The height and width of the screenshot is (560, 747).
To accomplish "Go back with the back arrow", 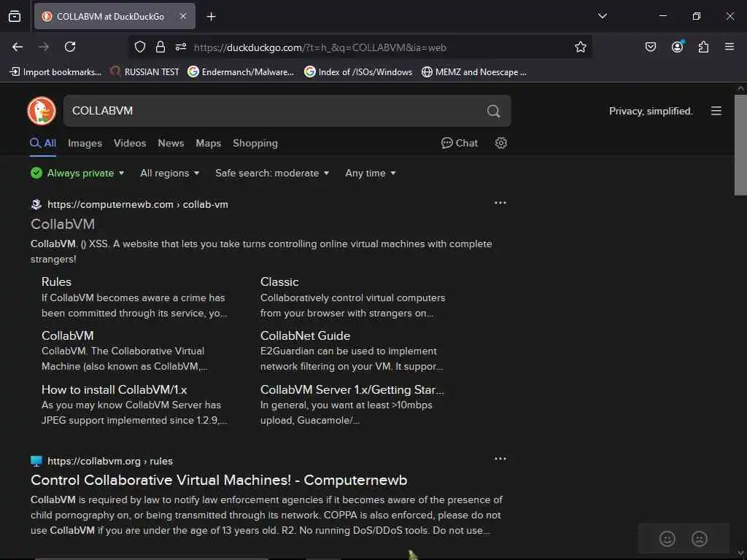I will pyautogui.click(x=18, y=47).
